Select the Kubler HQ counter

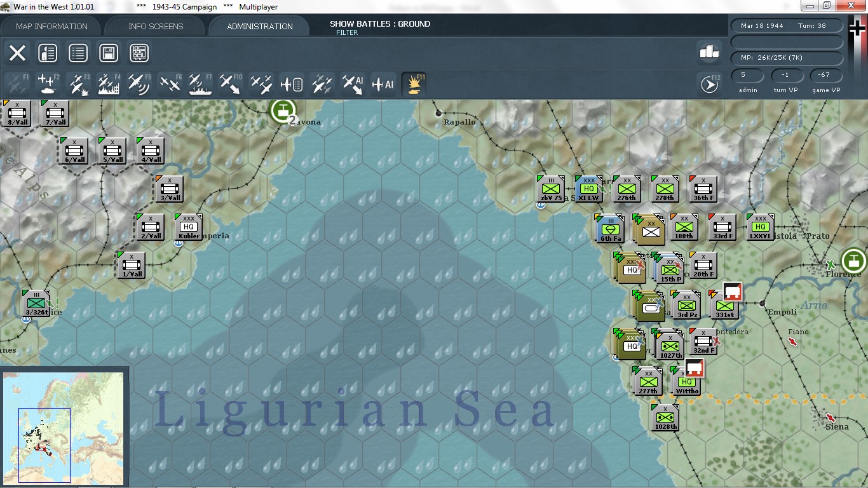tap(189, 227)
